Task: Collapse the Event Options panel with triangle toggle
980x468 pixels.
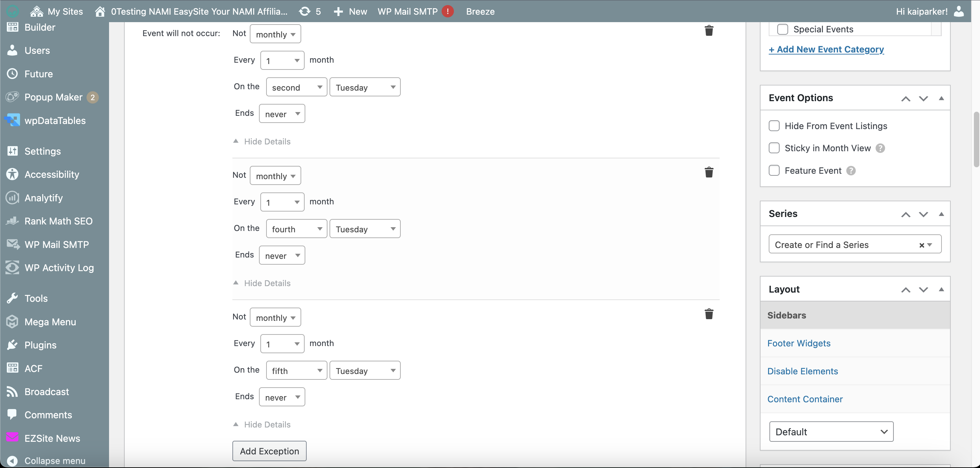Action: [941, 98]
